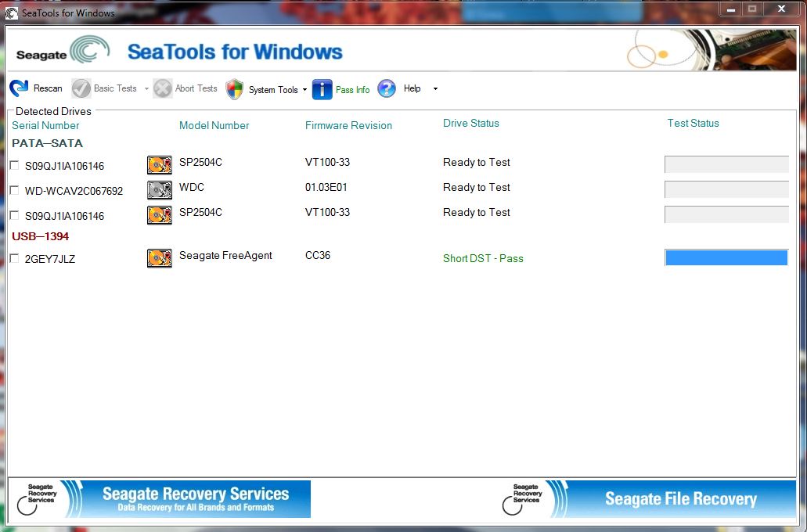Click the Rescan label
The image size is (807, 532).
(48, 88)
